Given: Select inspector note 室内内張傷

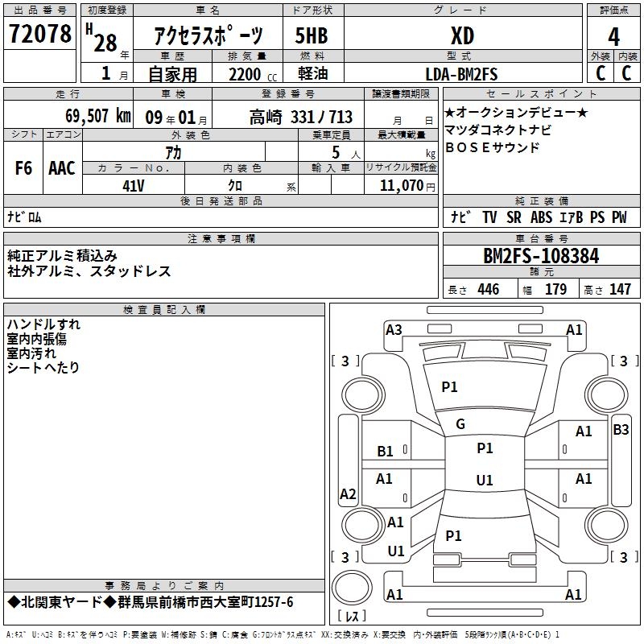Looking at the screenshot, I should coord(36,339).
